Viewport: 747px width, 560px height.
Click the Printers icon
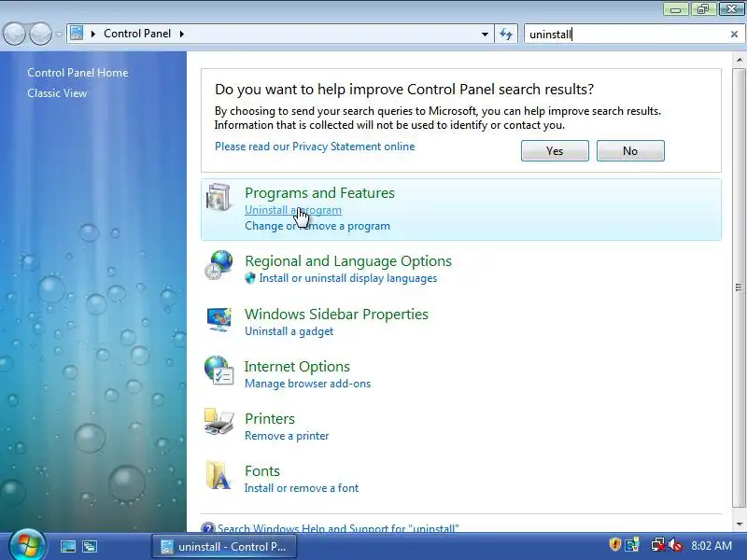coord(218,422)
